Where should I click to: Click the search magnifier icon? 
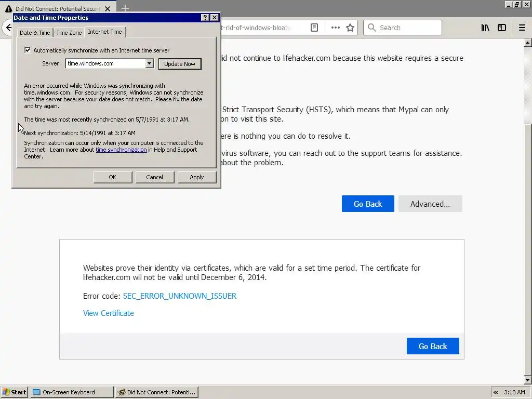click(x=372, y=28)
